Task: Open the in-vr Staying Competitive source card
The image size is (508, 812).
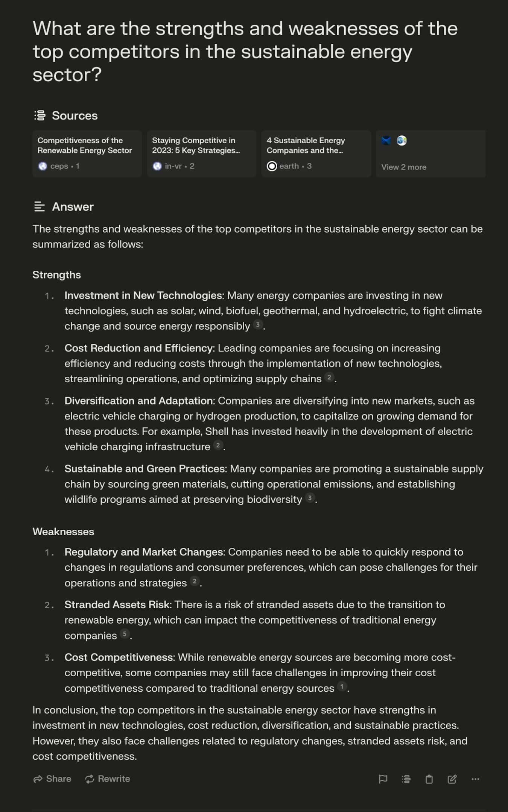Action: tap(202, 154)
